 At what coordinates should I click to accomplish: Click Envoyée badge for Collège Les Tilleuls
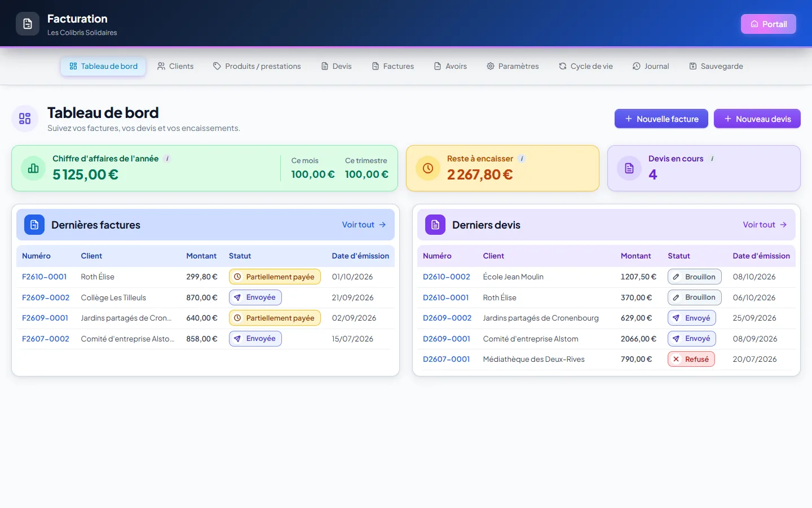pos(255,297)
